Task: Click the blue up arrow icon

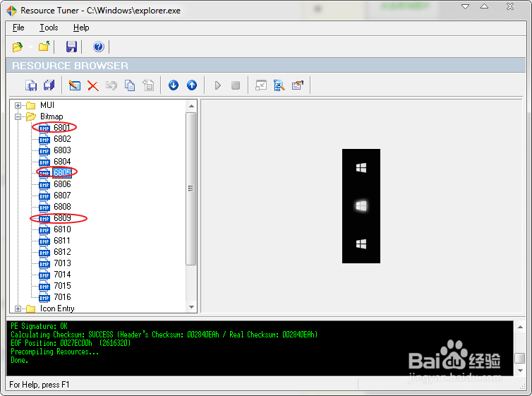Action: click(192, 85)
